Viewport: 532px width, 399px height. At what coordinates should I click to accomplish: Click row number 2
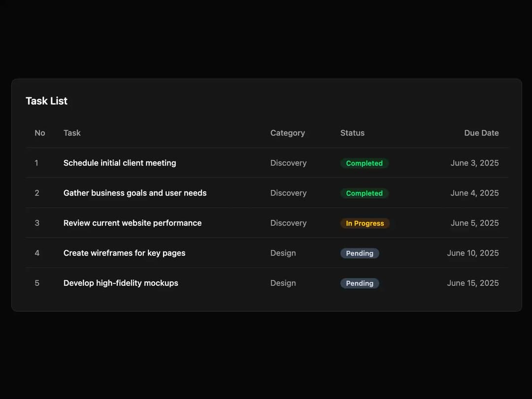point(37,193)
